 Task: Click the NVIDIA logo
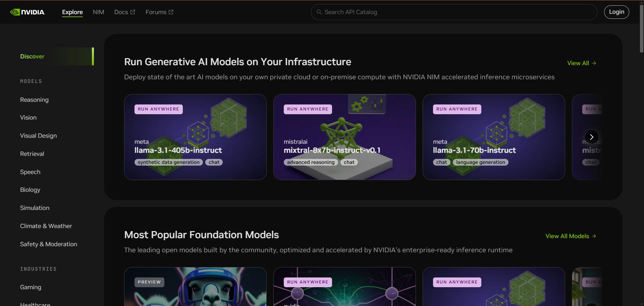pyautogui.click(x=28, y=12)
